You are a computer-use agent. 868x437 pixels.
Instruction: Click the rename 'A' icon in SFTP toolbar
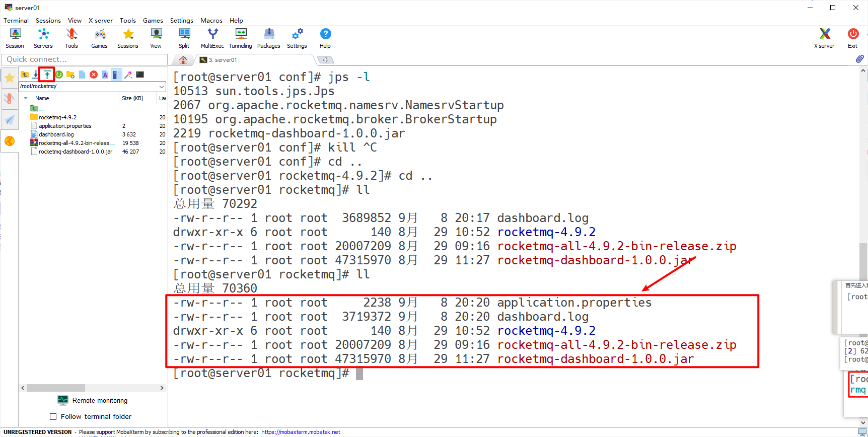click(105, 75)
